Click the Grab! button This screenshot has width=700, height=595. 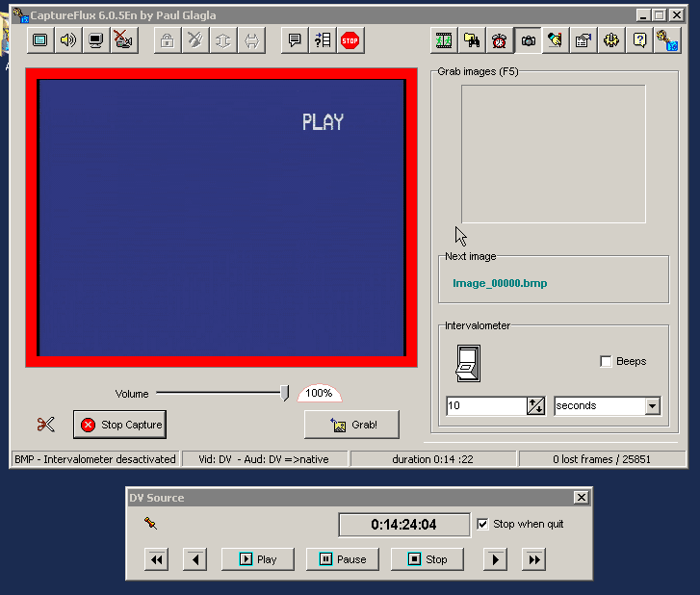pos(351,425)
